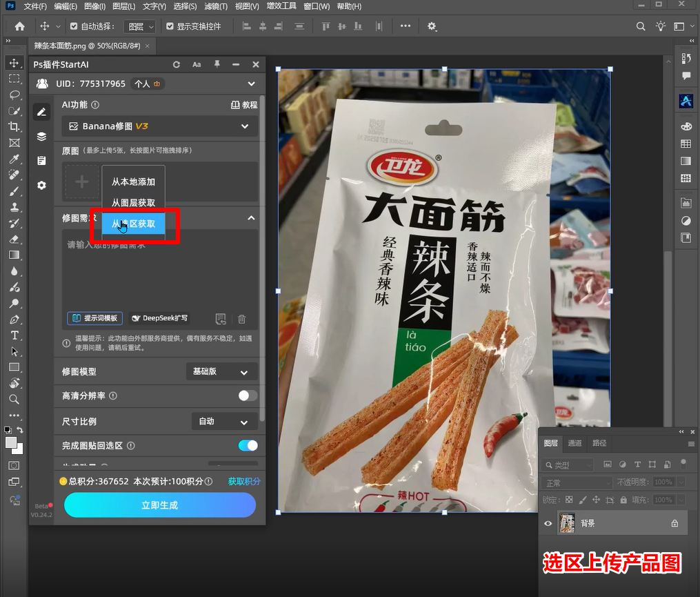Toggle the 显示变换控件 checkbox
This screenshot has height=597, width=700.
170,26
